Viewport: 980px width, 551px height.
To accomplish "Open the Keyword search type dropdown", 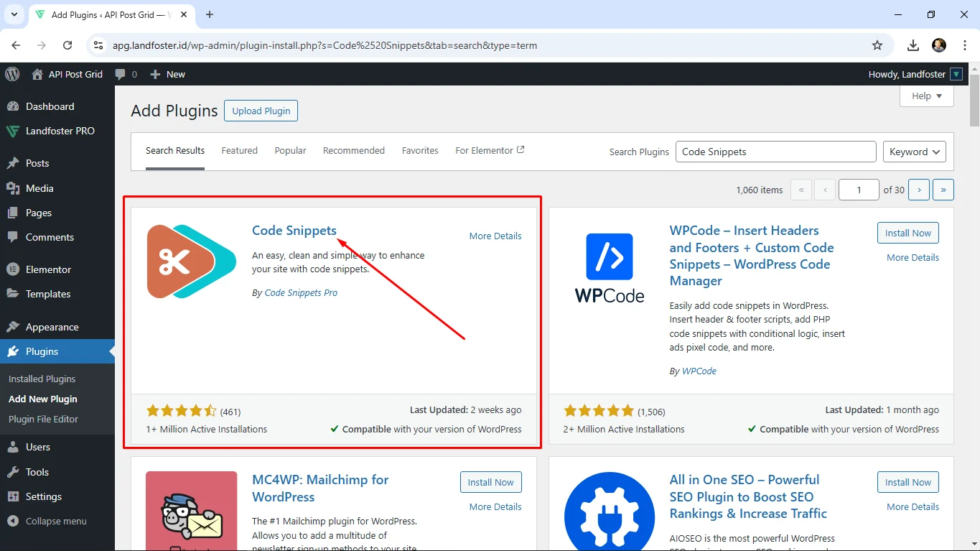I will point(914,152).
